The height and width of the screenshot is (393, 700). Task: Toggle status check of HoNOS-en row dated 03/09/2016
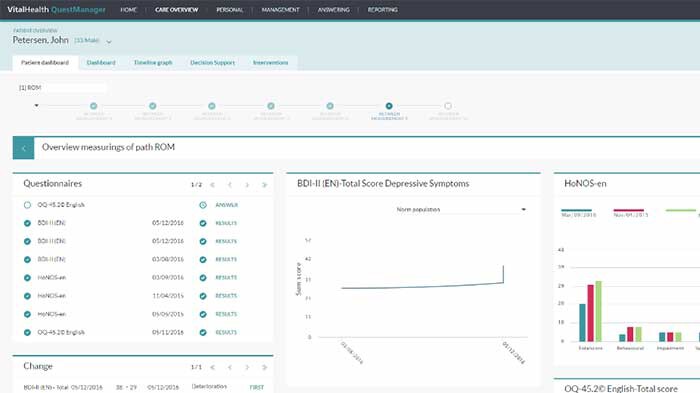27,278
